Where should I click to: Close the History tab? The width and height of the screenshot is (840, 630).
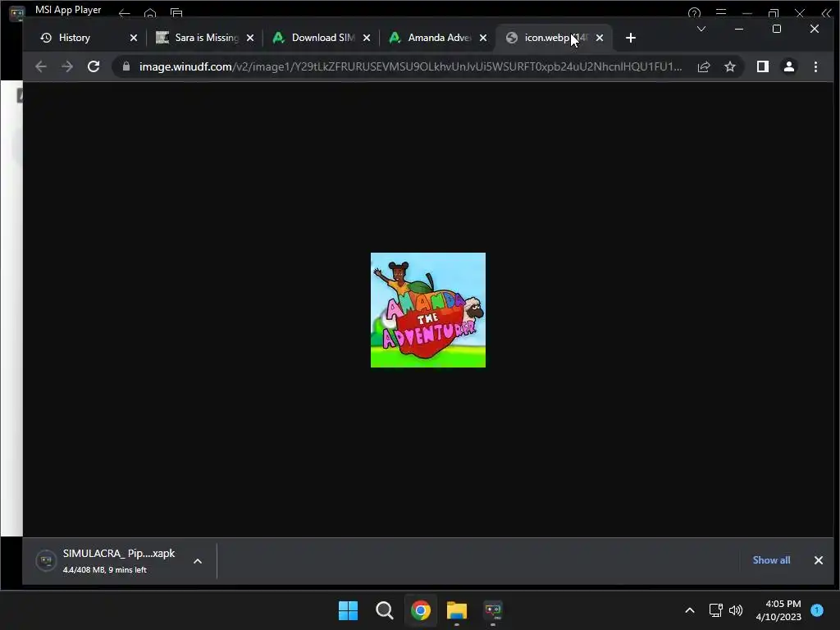(134, 38)
